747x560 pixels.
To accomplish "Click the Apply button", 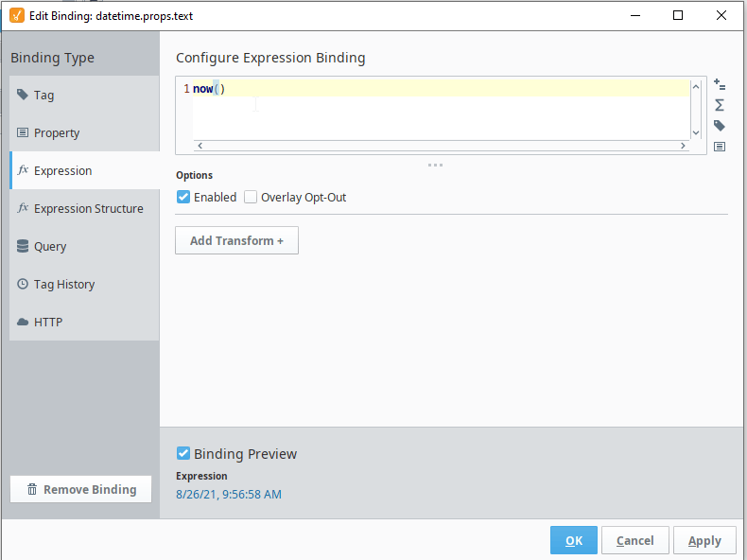I will [x=704, y=540].
